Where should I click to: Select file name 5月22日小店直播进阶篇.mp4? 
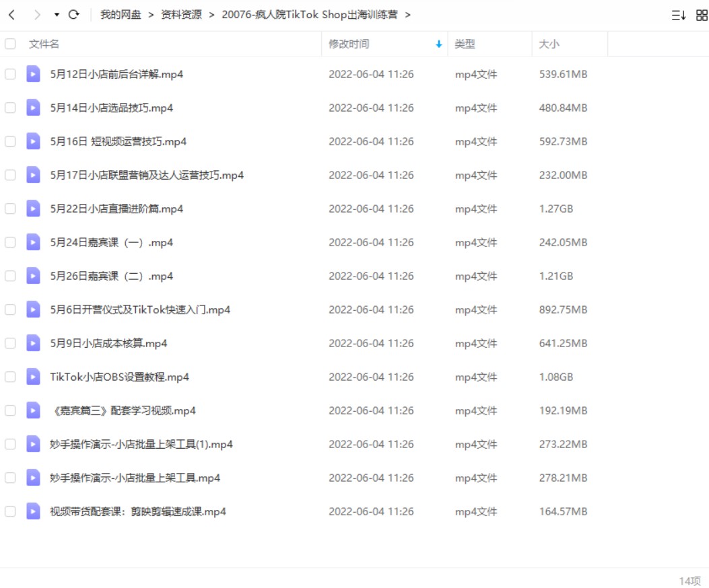point(116,209)
